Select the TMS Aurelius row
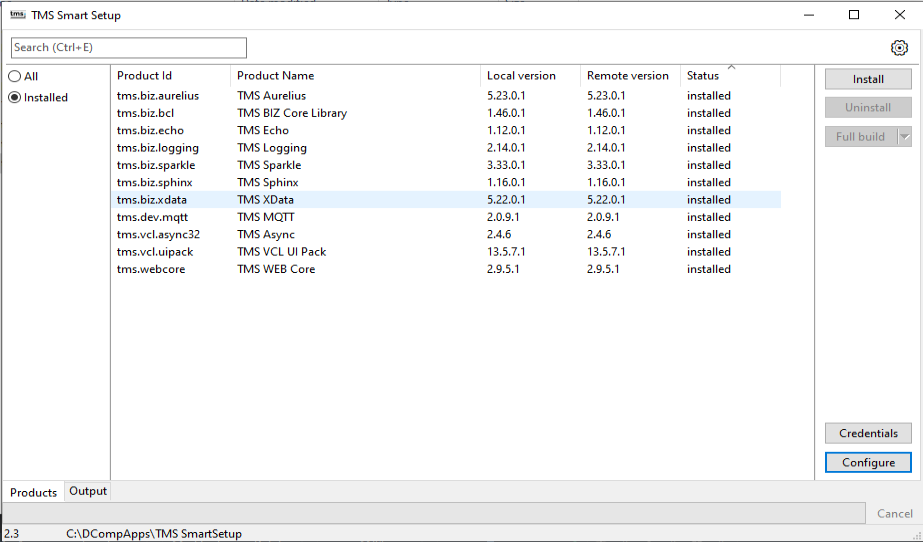Image resolution: width=923 pixels, height=542 pixels. click(271, 96)
